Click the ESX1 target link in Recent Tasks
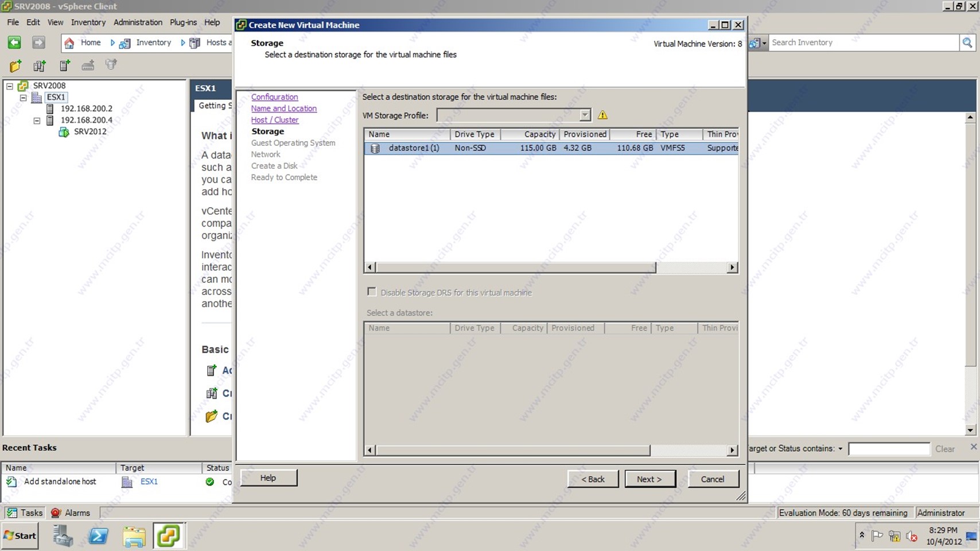This screenshot has height=551, width=980. coord(149,482)
